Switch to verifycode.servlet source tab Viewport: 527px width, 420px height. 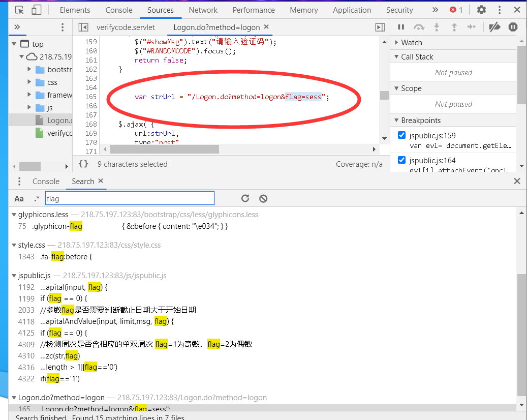(x=126, y=27)
